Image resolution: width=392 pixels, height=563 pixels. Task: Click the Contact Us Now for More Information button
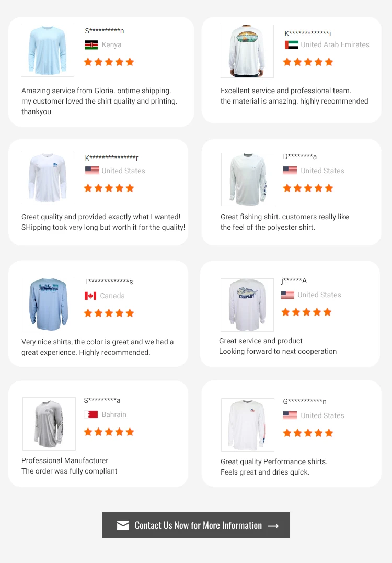[x=196, y=525]
